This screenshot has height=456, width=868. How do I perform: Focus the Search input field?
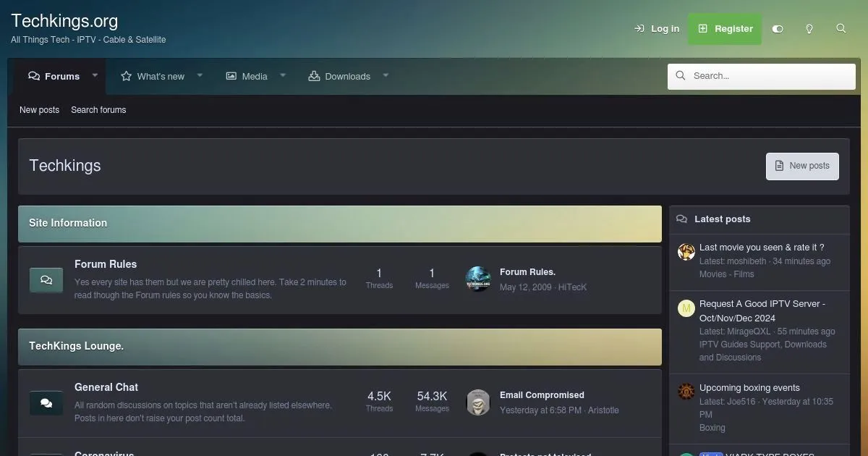[762, 76]
